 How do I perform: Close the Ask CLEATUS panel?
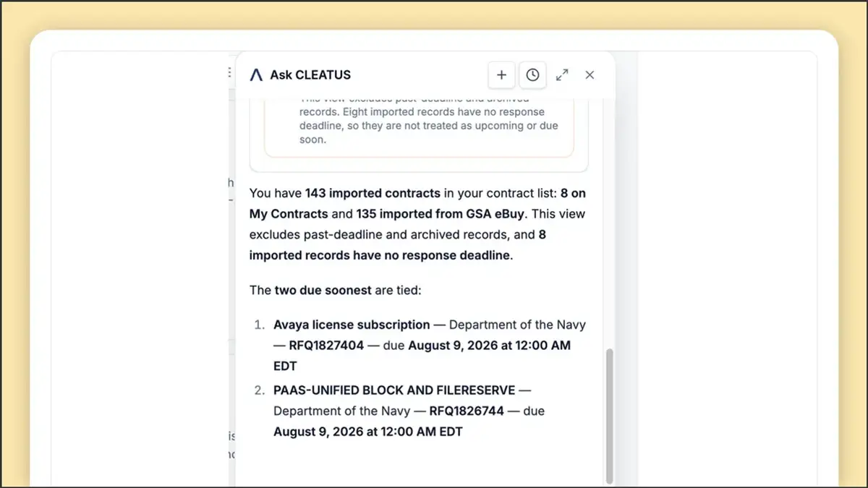[x=590, y=74]
